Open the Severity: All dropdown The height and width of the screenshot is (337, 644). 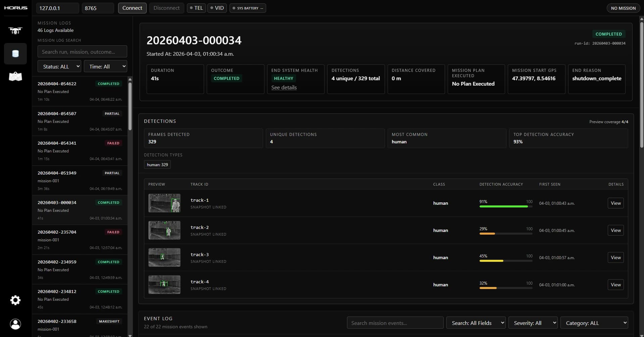click(x=533, y=323)
